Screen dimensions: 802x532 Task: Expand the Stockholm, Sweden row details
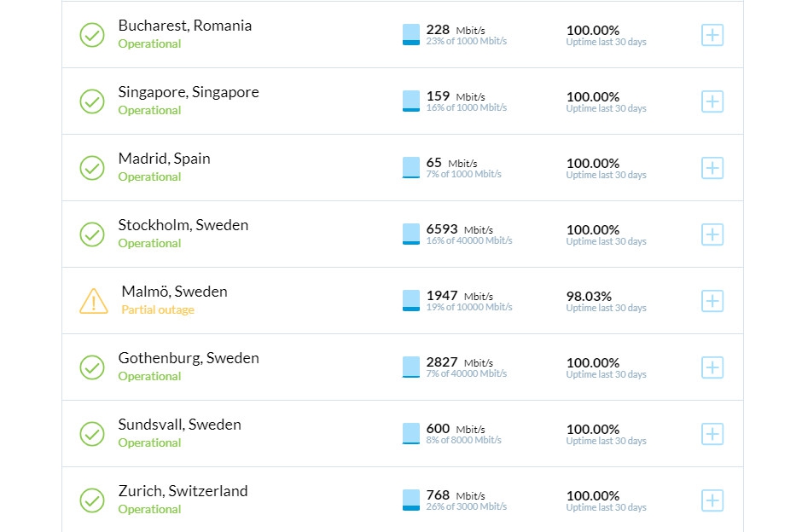click(712, 234)
